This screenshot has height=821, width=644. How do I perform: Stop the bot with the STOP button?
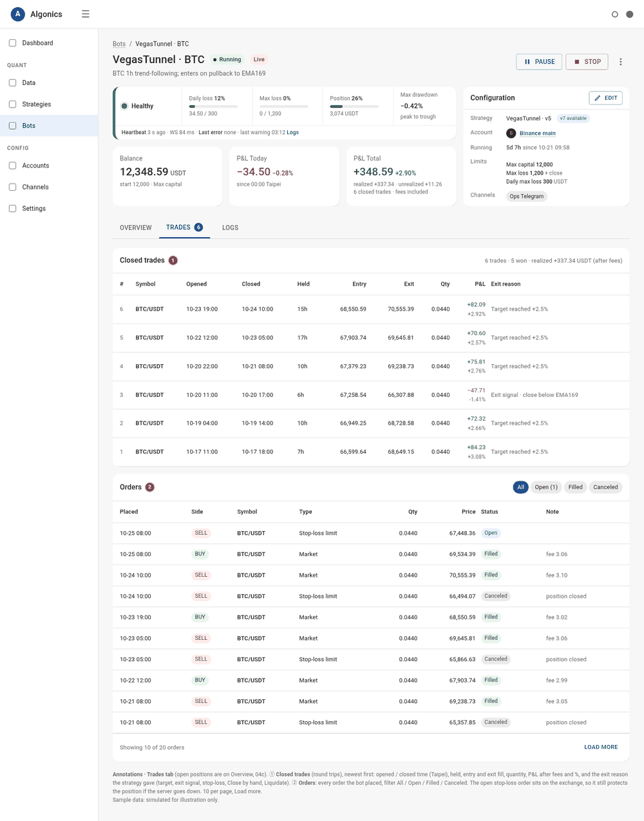[x=587, y=62]
